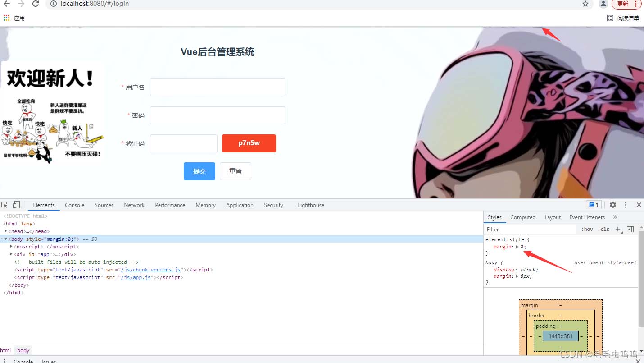Show more sidebar tabs with the » chevron
Screen dimensions: 644x363
[x=615, y=217]
